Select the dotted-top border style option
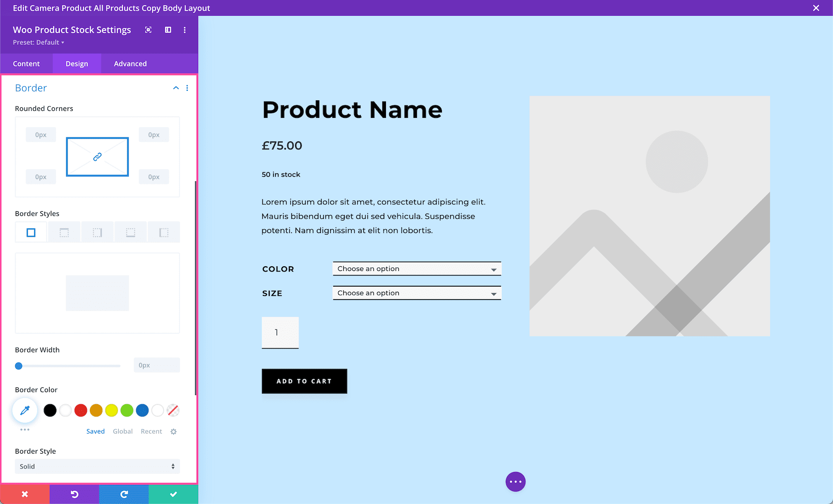The image size is (833, 504). click(x=64, y=232)
